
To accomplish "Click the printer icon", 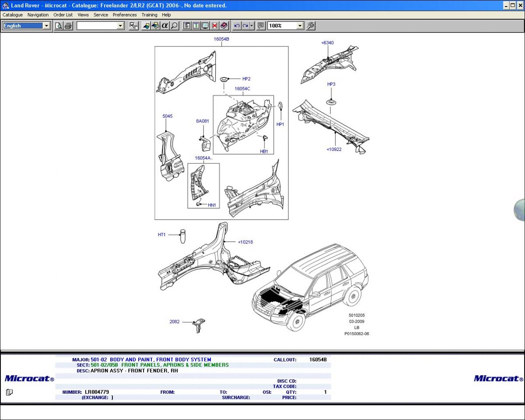I will click(x=68, y=26).
